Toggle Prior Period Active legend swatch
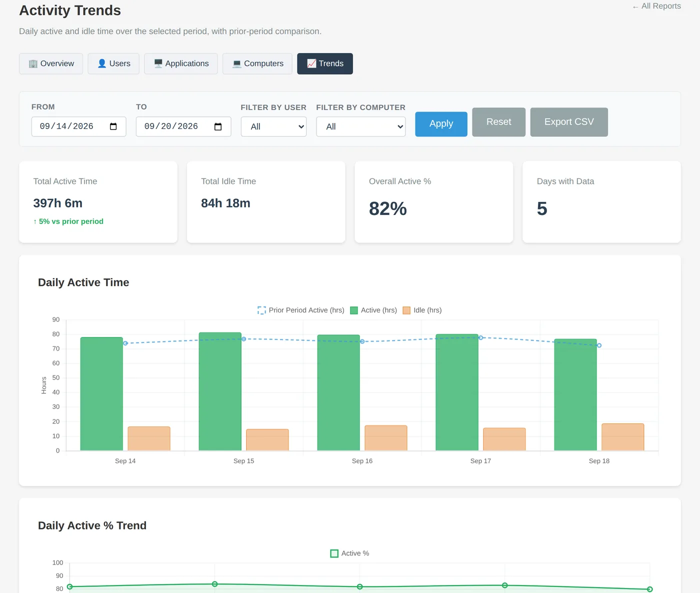This screenshot has width=700, height=593. click(x=261, y=310)
